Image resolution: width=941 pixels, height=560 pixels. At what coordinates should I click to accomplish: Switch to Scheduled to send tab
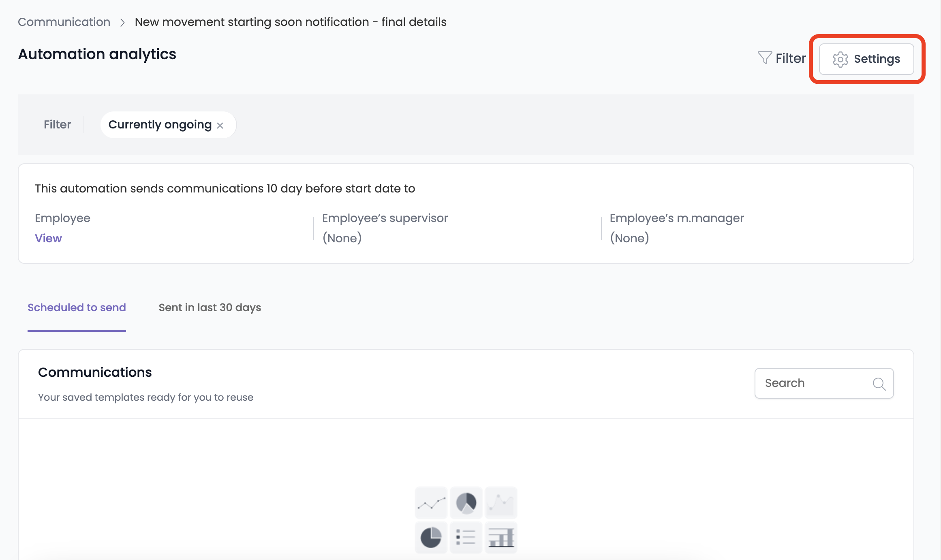click(x=77, y=308)
